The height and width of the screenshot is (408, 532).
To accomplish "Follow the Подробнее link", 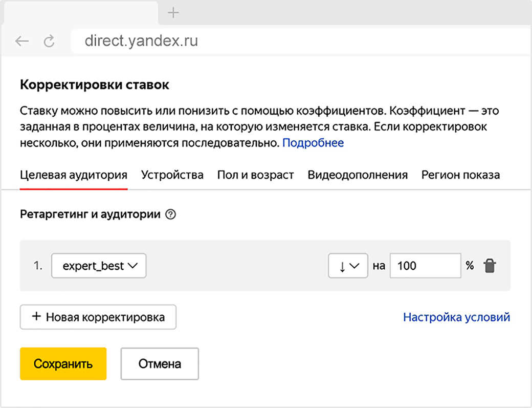I will 313,143.
